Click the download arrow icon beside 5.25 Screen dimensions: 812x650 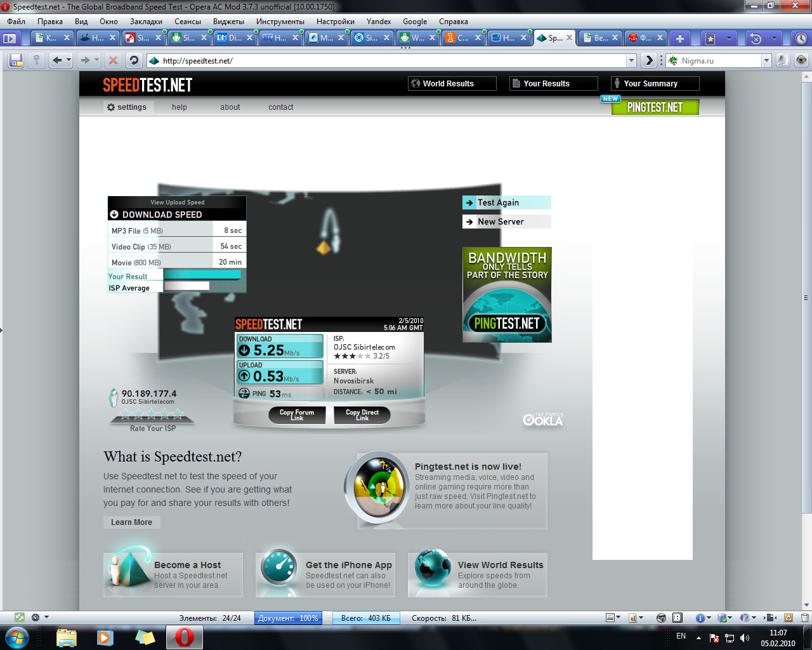click(x=244, y=350)
